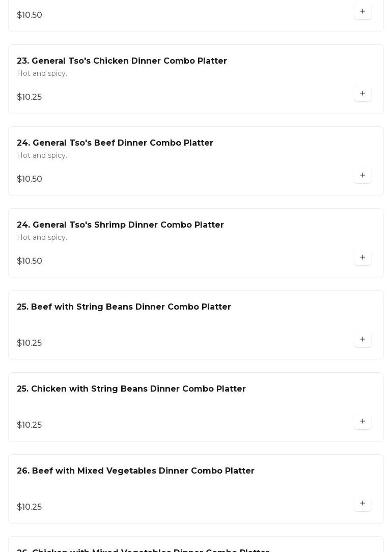Viewport: 392px width, 552px height.
Task: Click "Hot and spicy" under General Tso's Shrimp
Action: [42, 237]
